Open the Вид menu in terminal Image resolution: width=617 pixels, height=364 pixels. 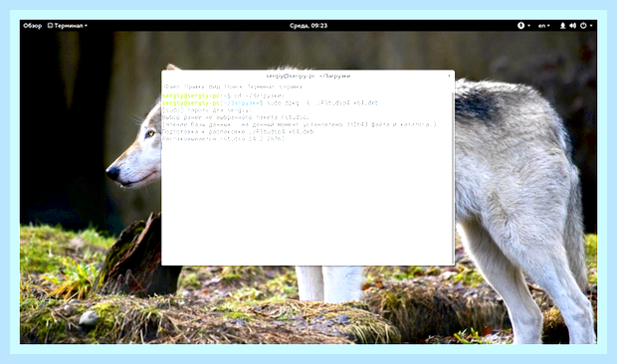214,87
